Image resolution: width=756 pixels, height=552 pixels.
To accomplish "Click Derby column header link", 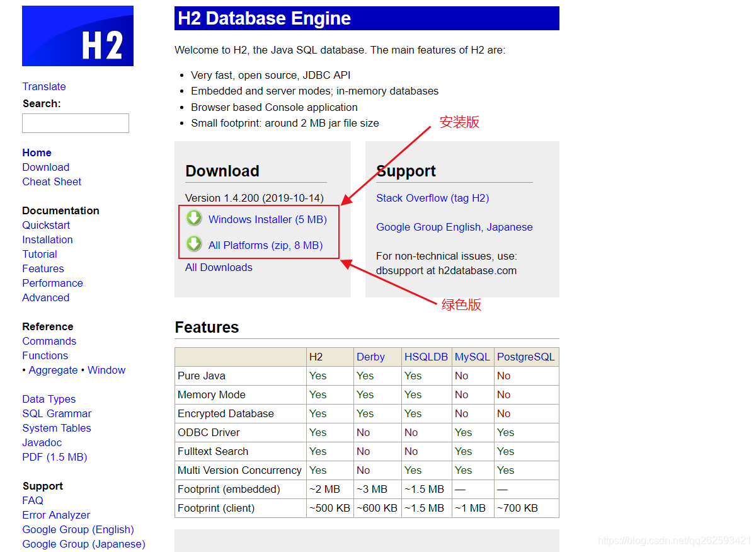I will point(370,357).
